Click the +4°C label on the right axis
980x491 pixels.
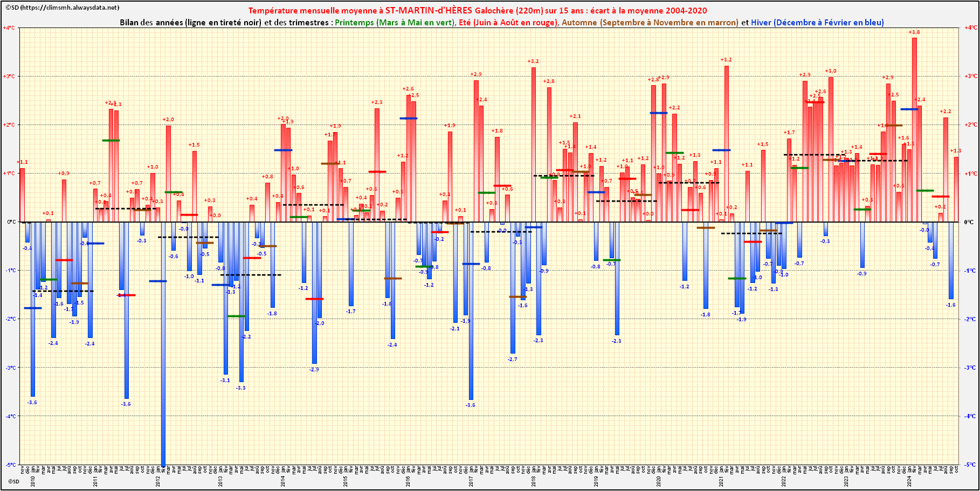[x=970, y=27]
